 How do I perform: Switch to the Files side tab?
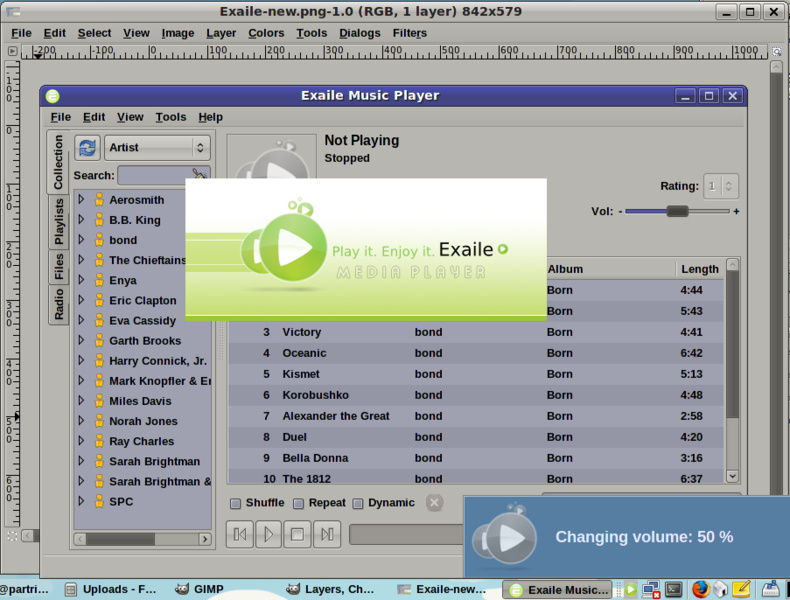pos(59,266)
